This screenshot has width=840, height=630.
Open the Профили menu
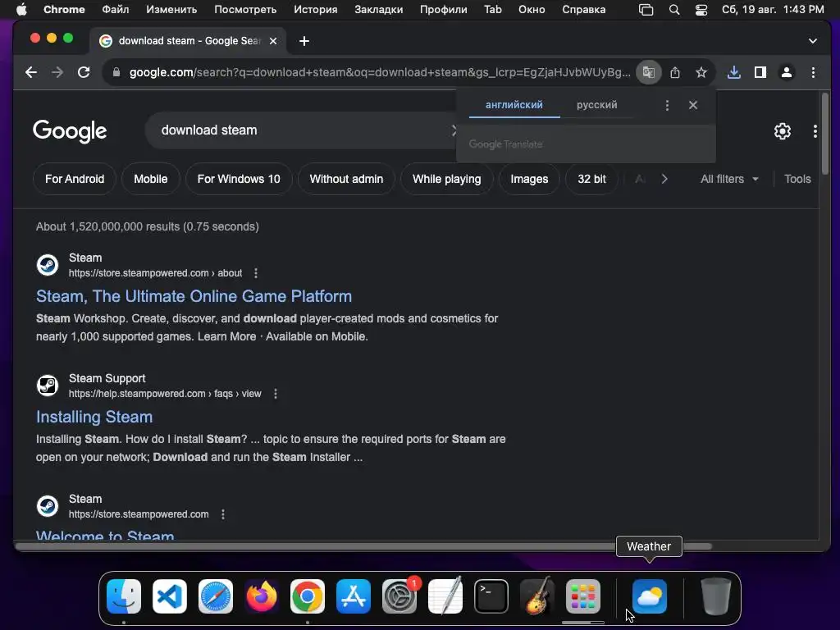[x=443, y=10]
